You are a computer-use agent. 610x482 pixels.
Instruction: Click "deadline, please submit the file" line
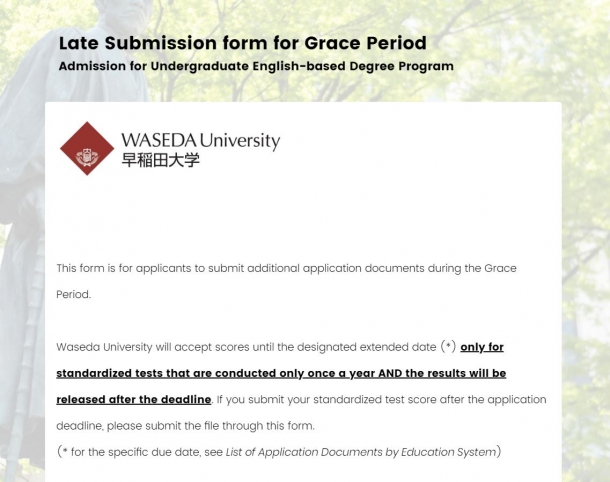185,426
